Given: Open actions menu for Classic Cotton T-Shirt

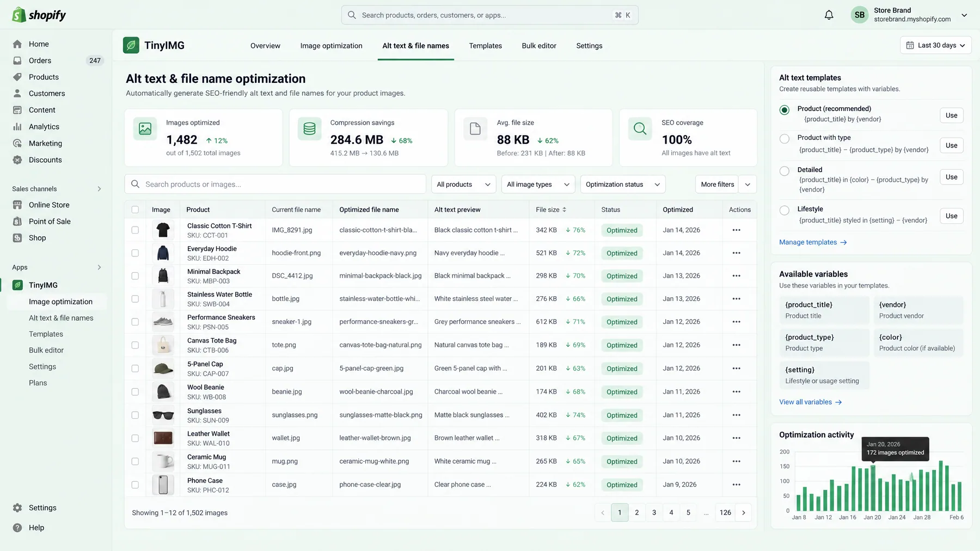Looking at the screenshot, I should coord(736,230).
